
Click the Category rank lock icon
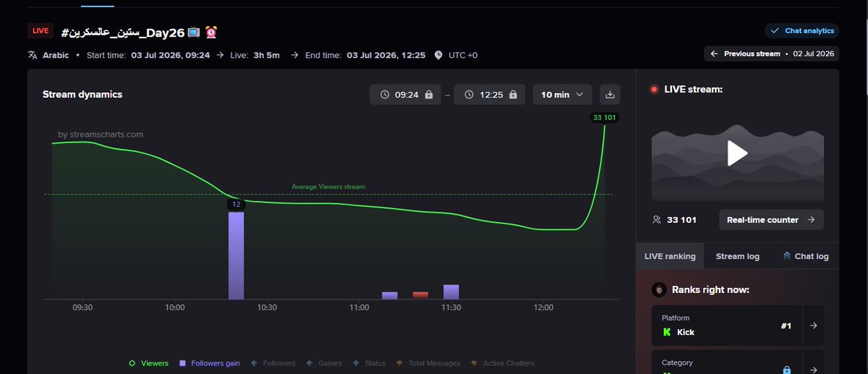tap(787, 370)
